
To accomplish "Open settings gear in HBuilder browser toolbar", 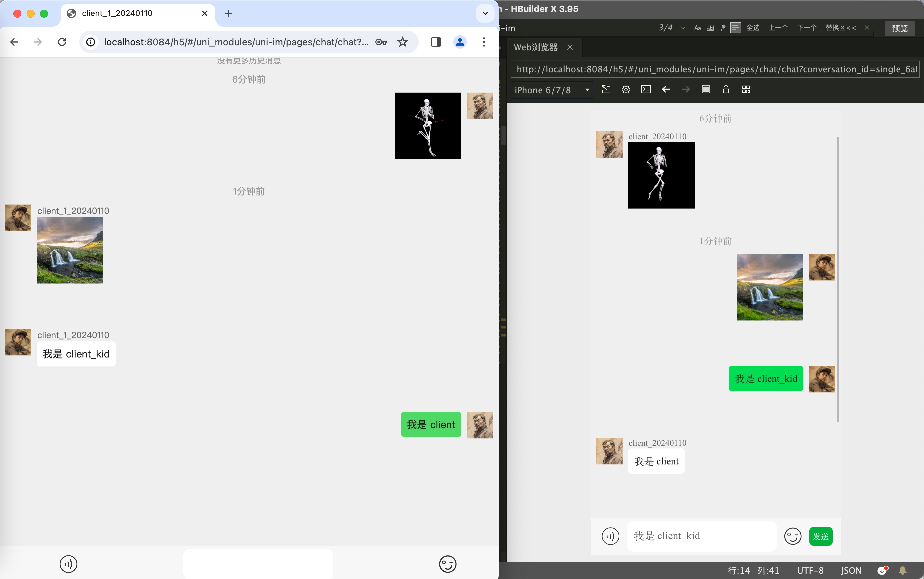I will pyautogui.click(x=626, y=90).
